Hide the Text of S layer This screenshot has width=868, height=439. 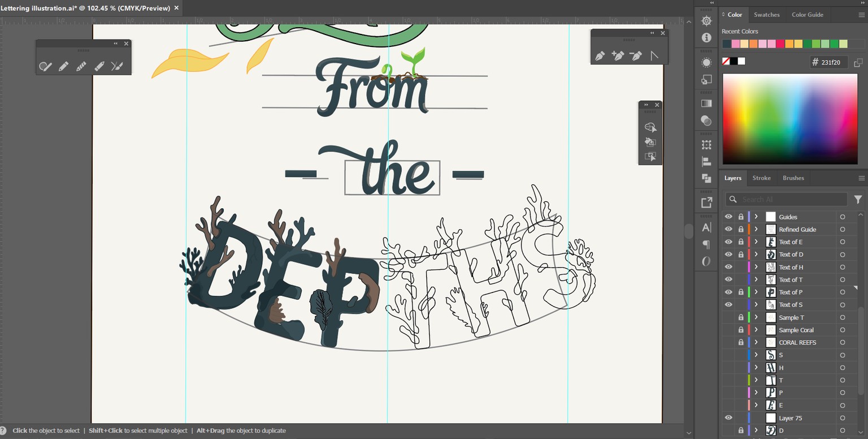[x=728, y=304]
